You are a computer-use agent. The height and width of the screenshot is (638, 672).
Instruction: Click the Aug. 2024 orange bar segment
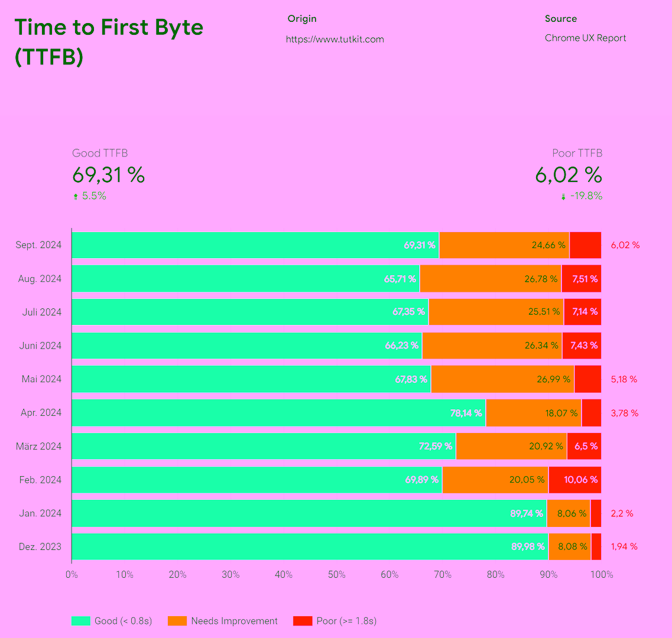(489, 278)
